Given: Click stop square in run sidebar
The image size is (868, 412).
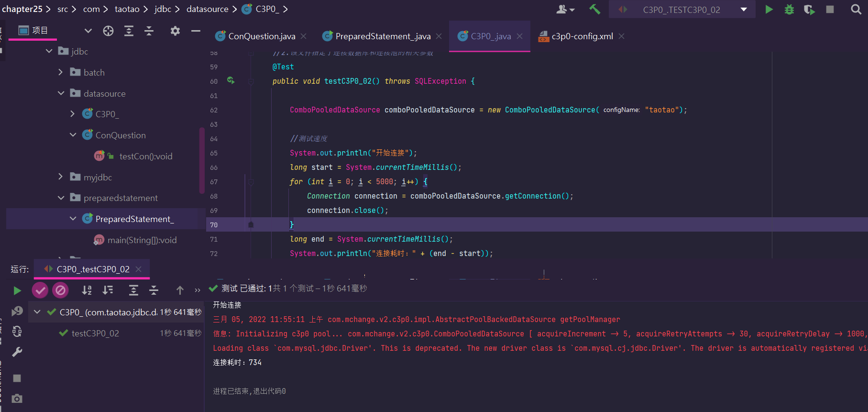Looking at the screenshot, I should click(x=17, y=379).
